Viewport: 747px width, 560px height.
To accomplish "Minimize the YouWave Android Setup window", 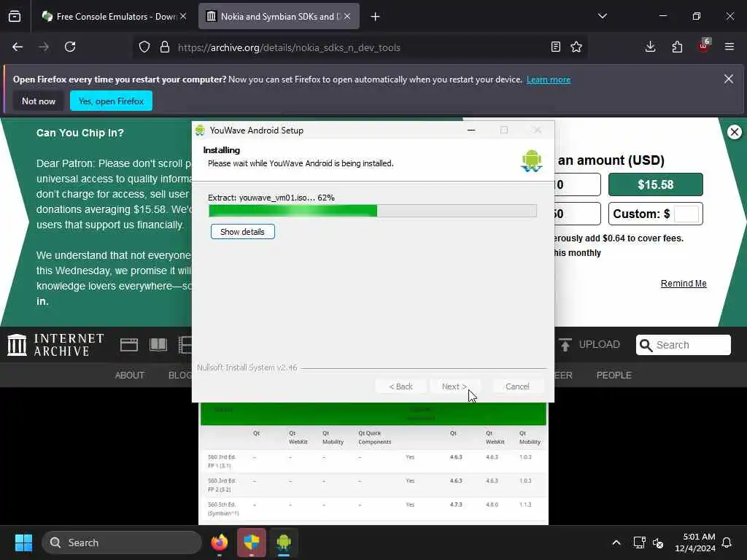I will pos(471,130).
